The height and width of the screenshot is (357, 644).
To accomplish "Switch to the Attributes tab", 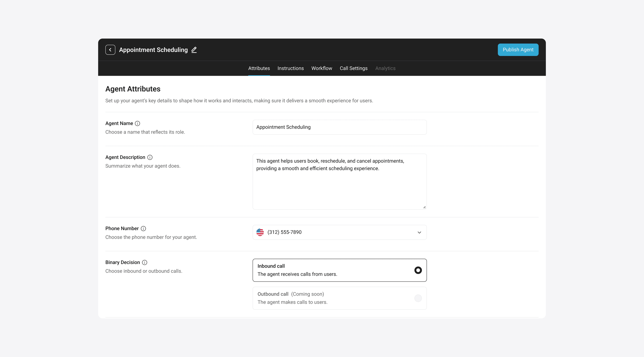I will click(x=259, y=68).
